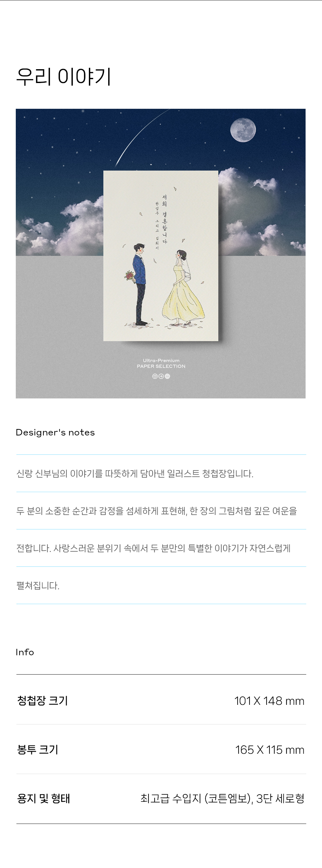Click the '101 X 148 mm' size value
The width and height of the screenshot is (322, 868).
(x=270, y=701)
